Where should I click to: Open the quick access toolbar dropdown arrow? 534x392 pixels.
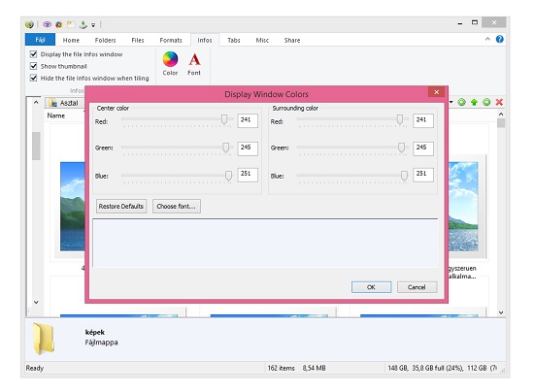coord(93,25)
